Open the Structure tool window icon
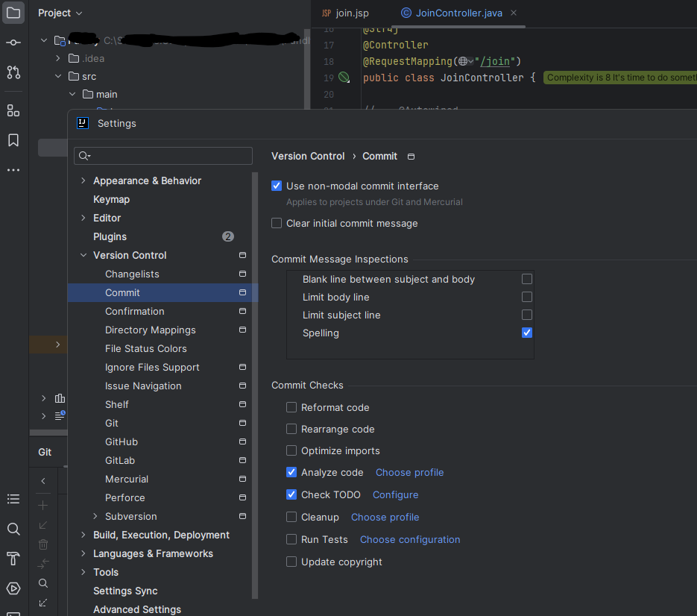The width and height of the screenshot is (697, 616). 13,110
